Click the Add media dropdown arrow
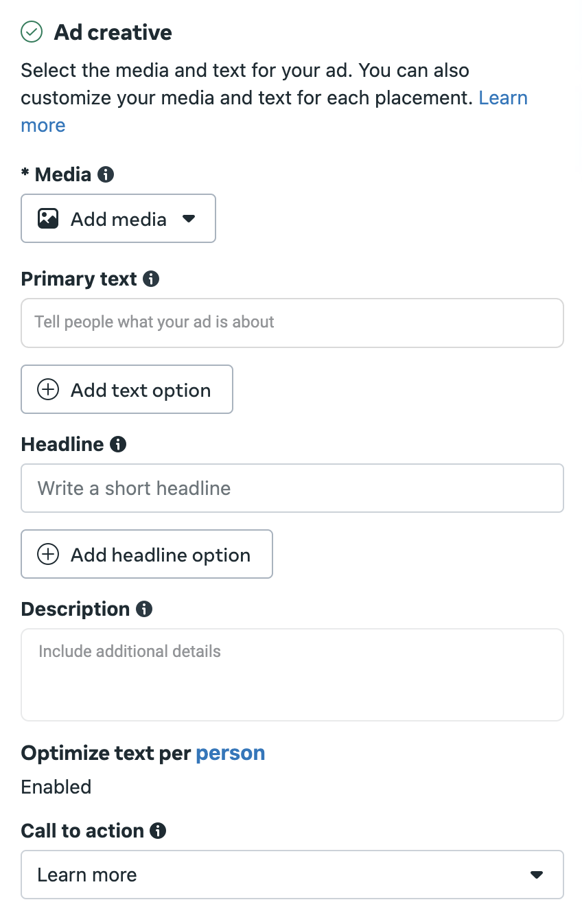Viewport: 582px width, 924px height. [x=189, y=219]
